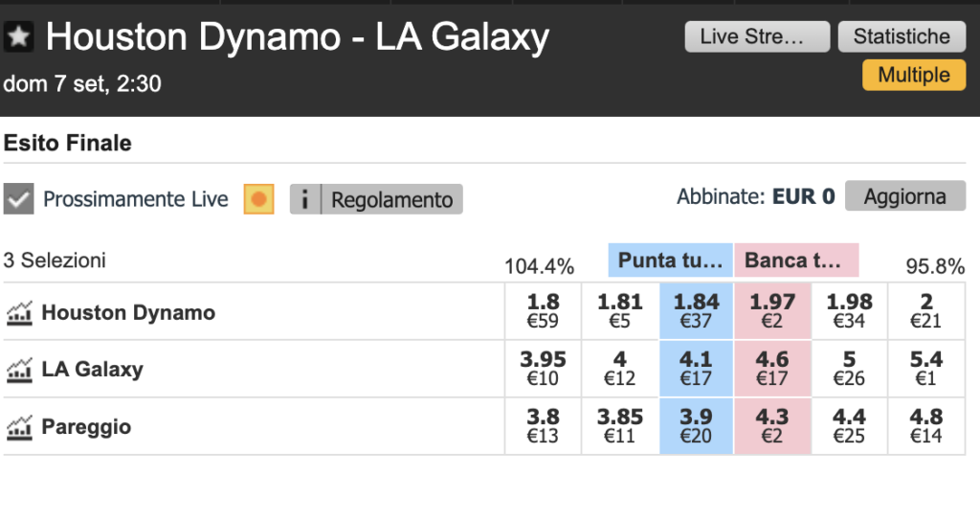Star the Houston Dynamo - LA Galaxy match
Screen dimensions: 980x521
(x=18, y=37)
